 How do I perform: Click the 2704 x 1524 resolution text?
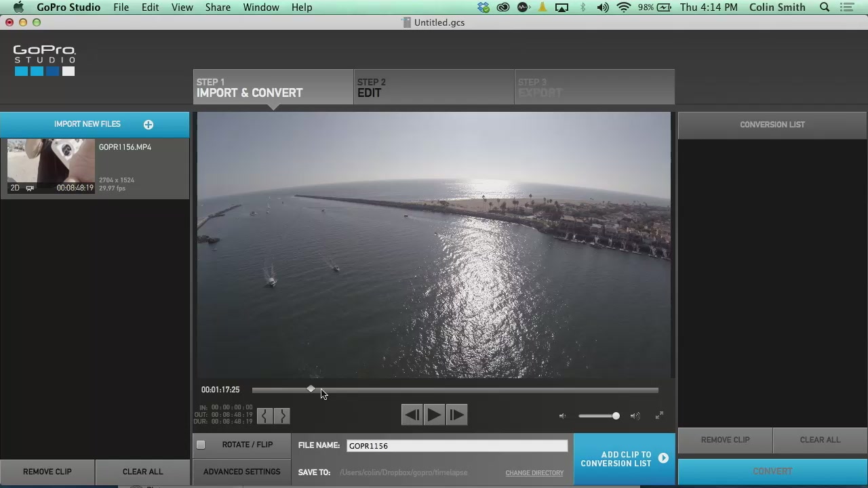(x=117, y=180)
